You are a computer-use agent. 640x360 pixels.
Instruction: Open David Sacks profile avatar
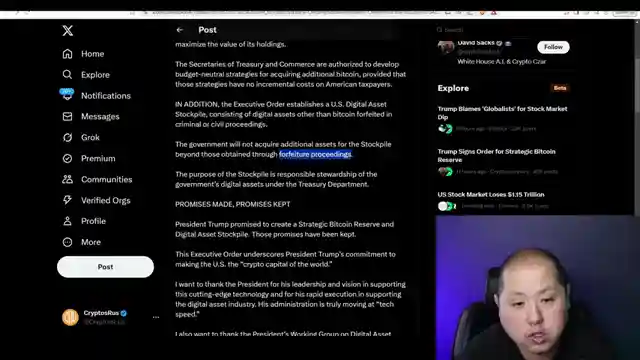[x=446, y=47]
